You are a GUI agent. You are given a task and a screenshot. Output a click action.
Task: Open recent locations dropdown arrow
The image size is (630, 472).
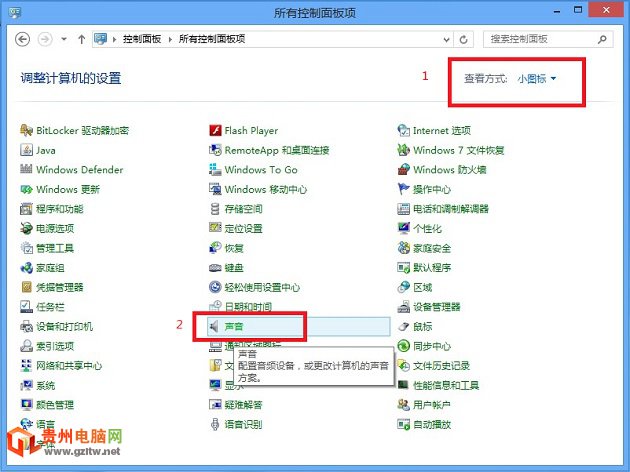(x=64, y=39)
